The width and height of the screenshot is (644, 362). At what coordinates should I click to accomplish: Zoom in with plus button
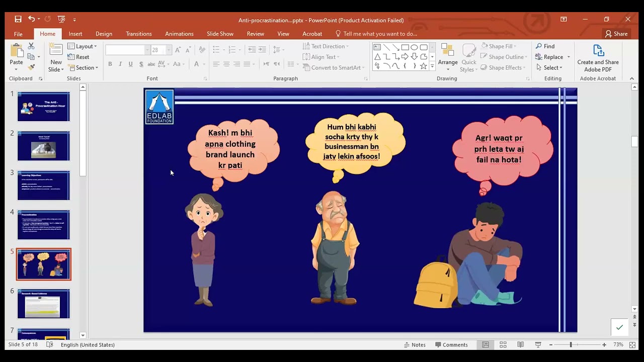[604, 344]
